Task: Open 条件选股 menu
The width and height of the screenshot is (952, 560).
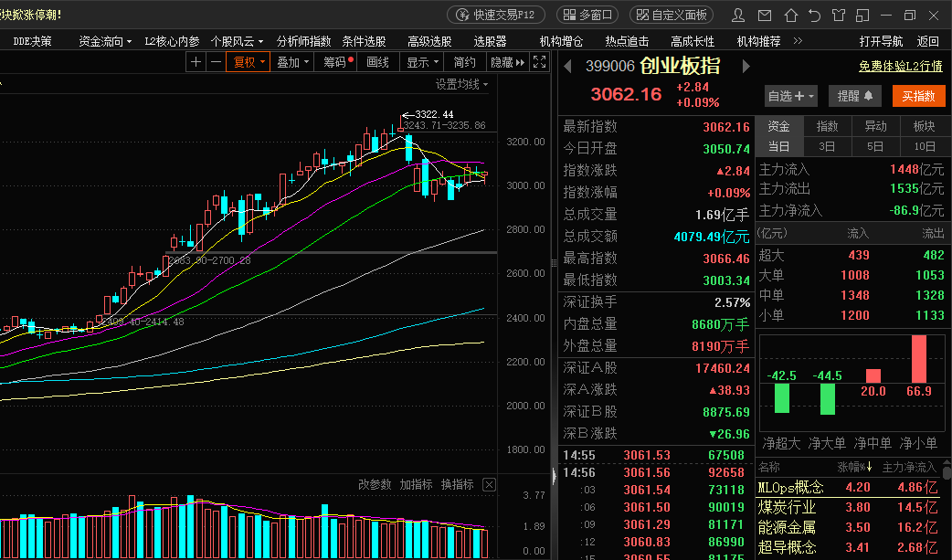Action: pos(364,41)
